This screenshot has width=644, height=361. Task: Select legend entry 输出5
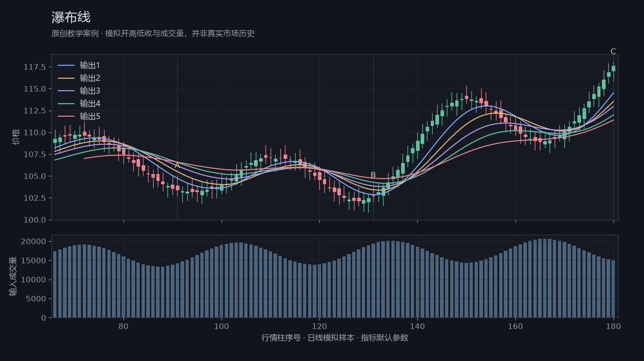90,116
